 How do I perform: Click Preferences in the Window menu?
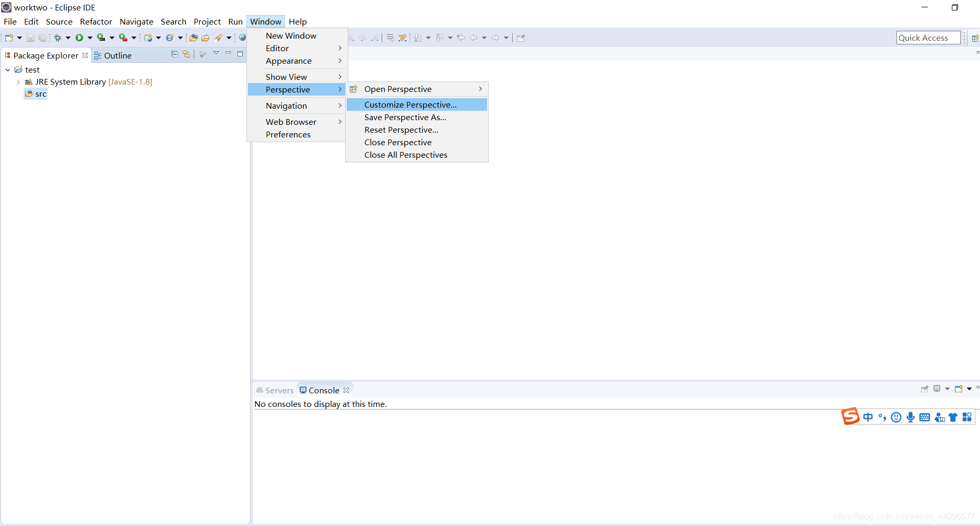297,134
